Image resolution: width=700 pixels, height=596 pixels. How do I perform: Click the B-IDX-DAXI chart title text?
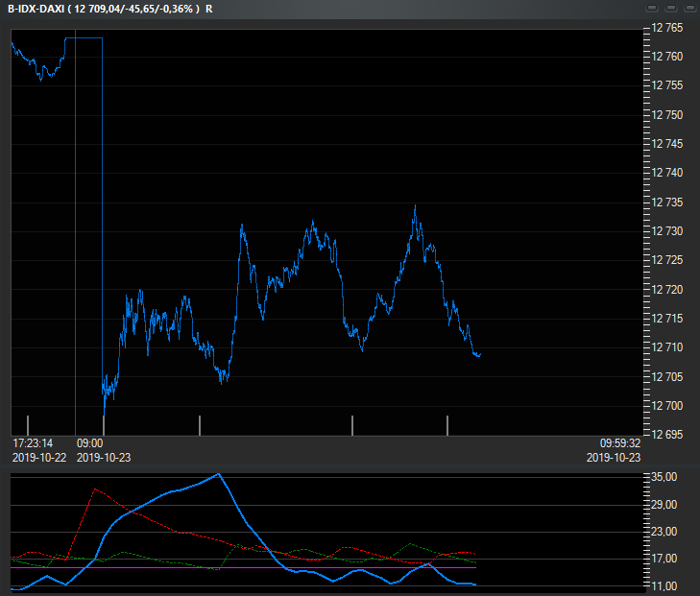coord(35,9)
